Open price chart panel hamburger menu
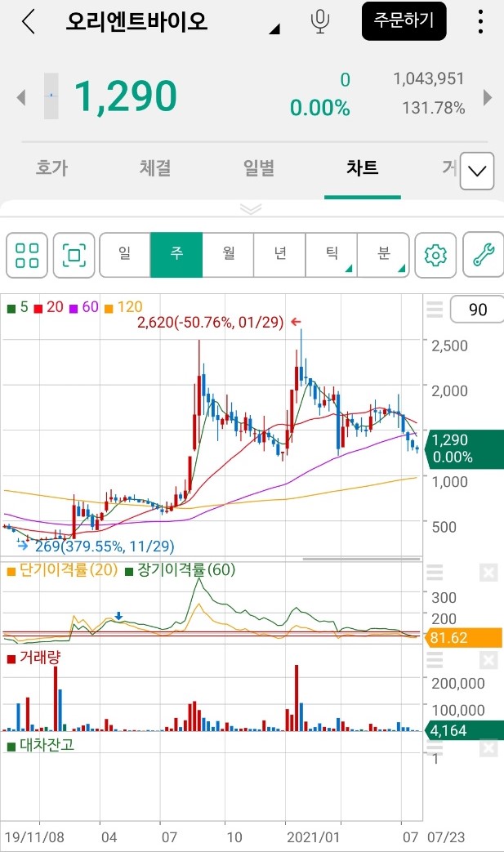Viewport: 504px width, 852px height. click(435, 309)
